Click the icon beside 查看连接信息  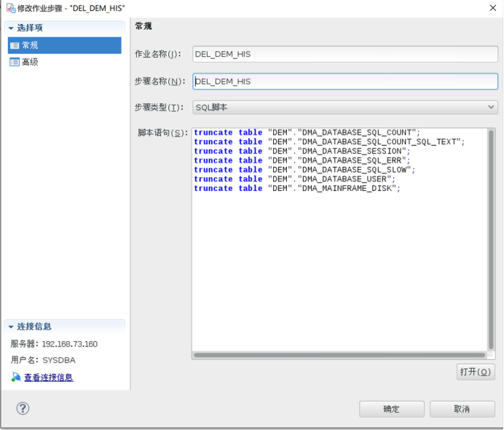point(16,378)
